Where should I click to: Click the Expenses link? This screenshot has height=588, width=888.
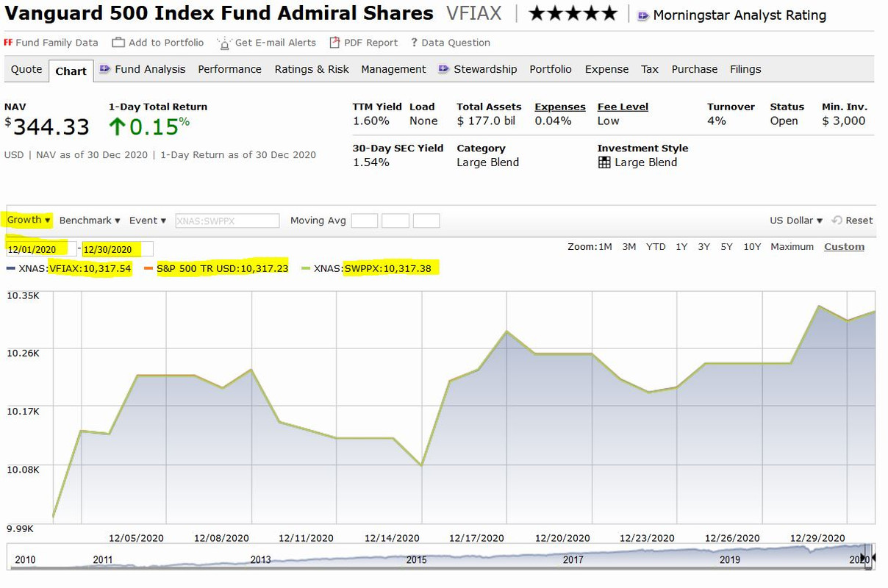coord(559,107)
